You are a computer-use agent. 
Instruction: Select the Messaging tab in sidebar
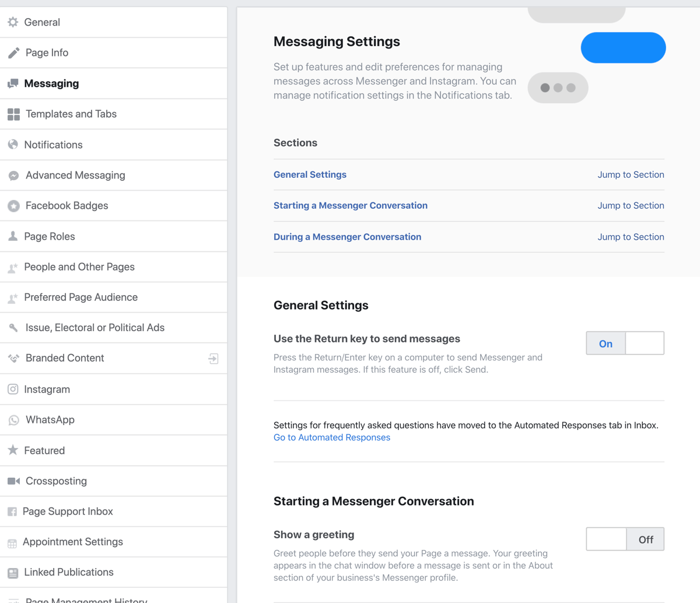(x=114, y=83)
